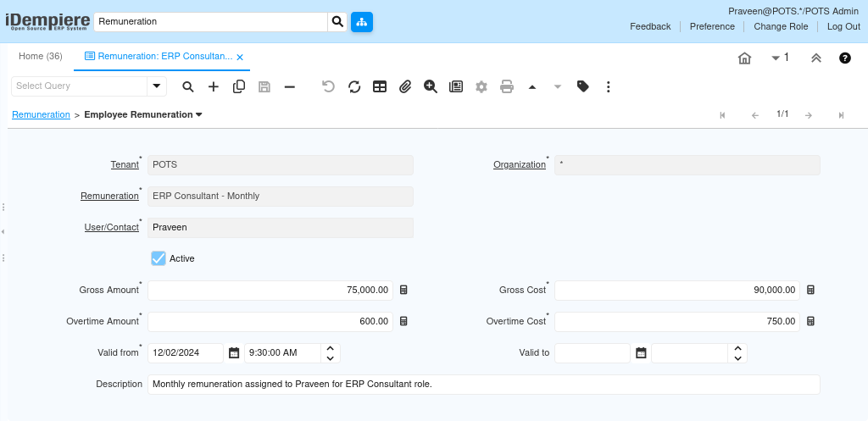
Task: Go to first record navigation button
Action: pos(722,115)
